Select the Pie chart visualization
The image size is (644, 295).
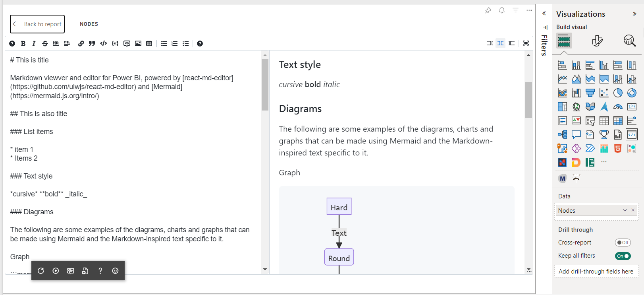[618, 93]
